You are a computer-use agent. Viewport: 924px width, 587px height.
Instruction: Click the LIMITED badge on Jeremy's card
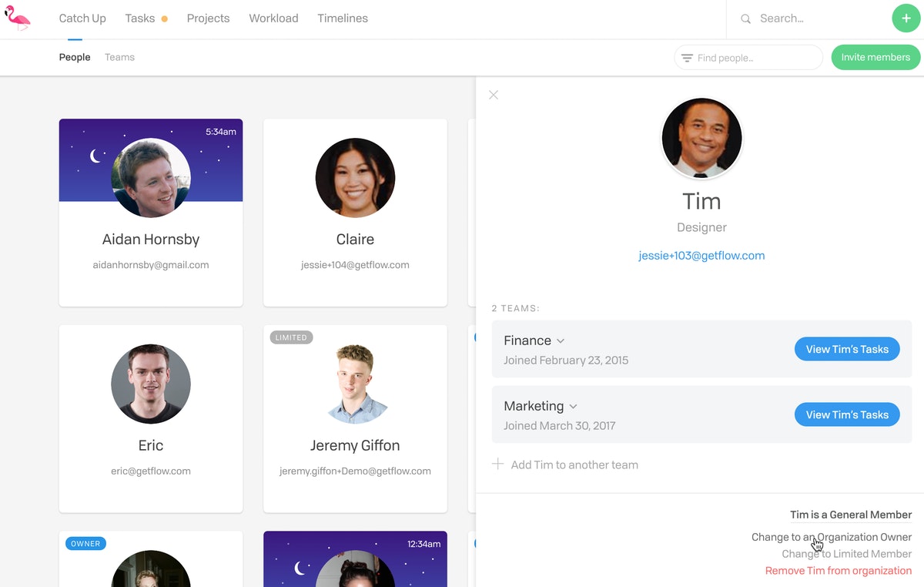[291, 337]
